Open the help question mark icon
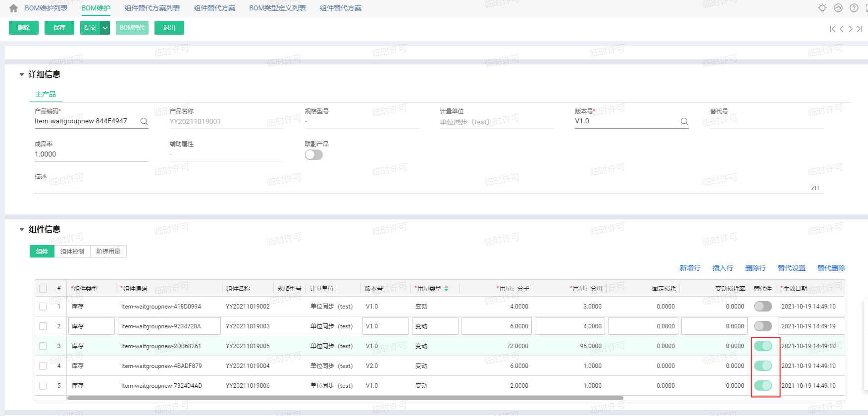868x416 pixels. point(854,8)
